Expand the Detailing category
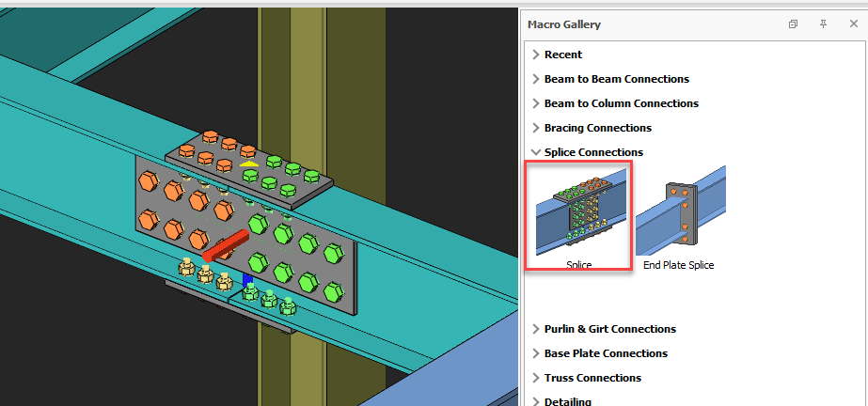The height and width of the screenshot is (406, 868). coord(567,401)
